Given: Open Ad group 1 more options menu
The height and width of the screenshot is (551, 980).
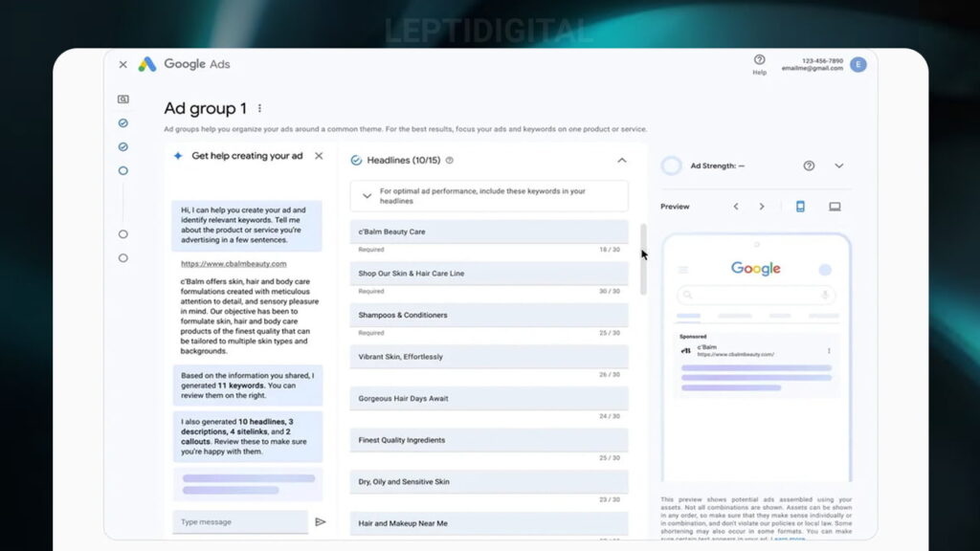Looking at the screenshot, I should pyautogui.click(x=260, y=108).
